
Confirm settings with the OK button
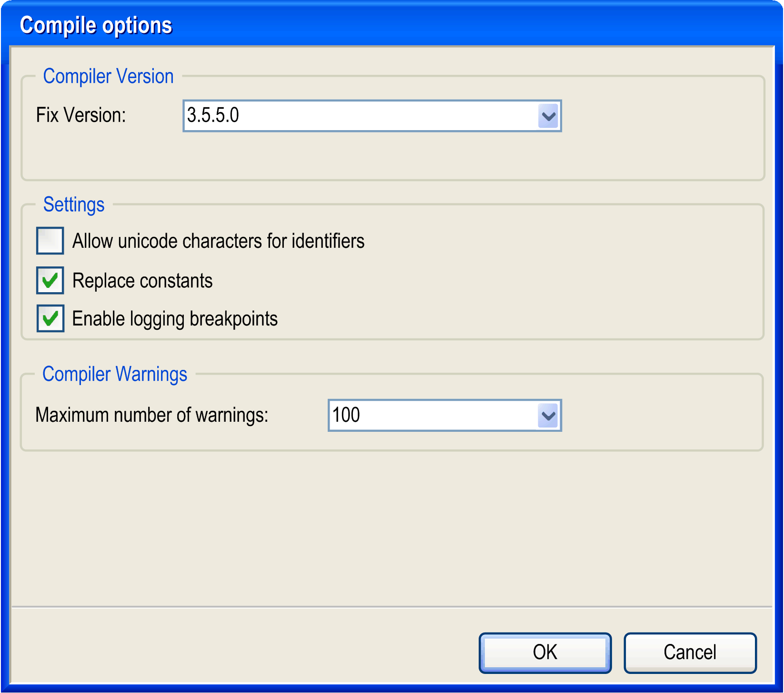[x=545, y=652]
